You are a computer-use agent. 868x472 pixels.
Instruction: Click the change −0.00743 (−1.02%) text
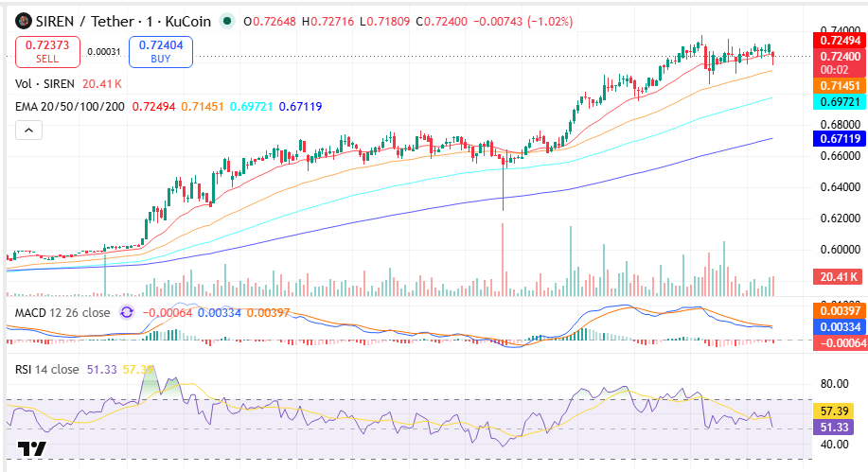523,22
